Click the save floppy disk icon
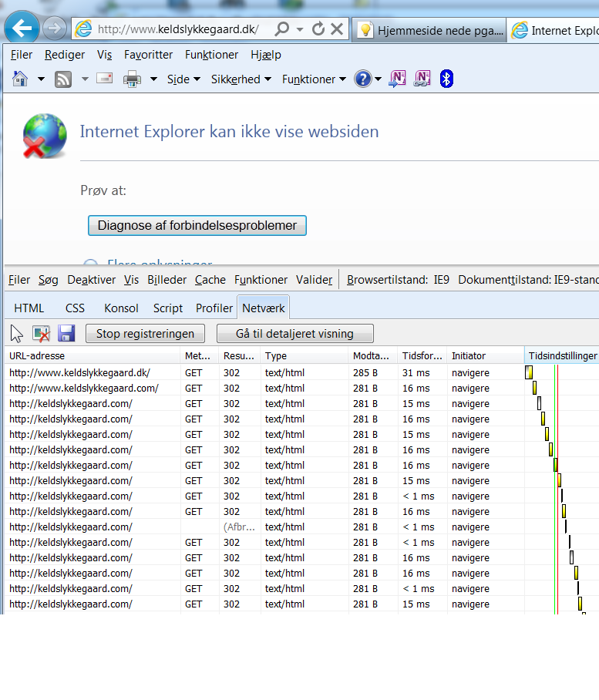Screen dimensions: 599x700 coord(66,334)
